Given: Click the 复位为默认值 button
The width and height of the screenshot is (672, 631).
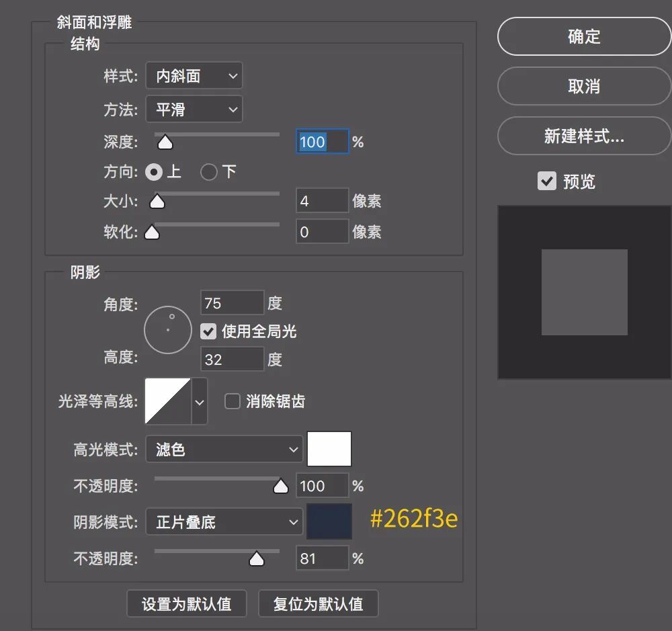Looking at the screenshot, I should (318, 603).
